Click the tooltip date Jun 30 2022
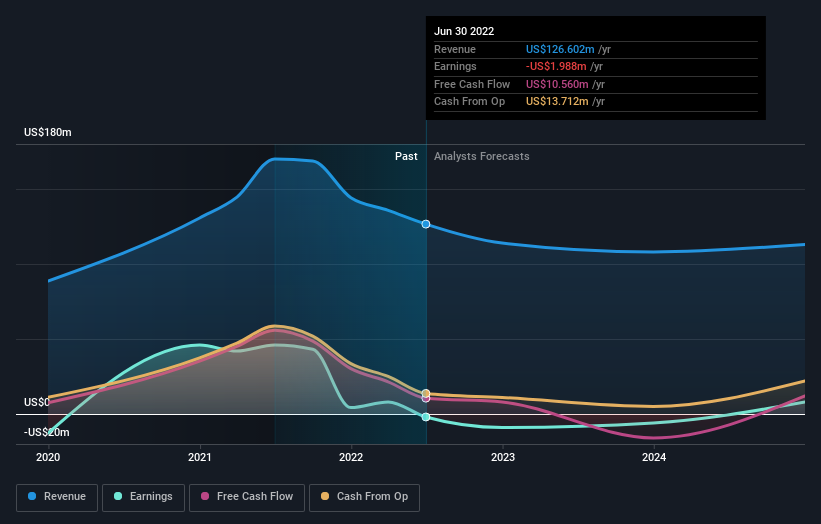The width and height of the screenshot is (821, 524). [x=464, y=31]
